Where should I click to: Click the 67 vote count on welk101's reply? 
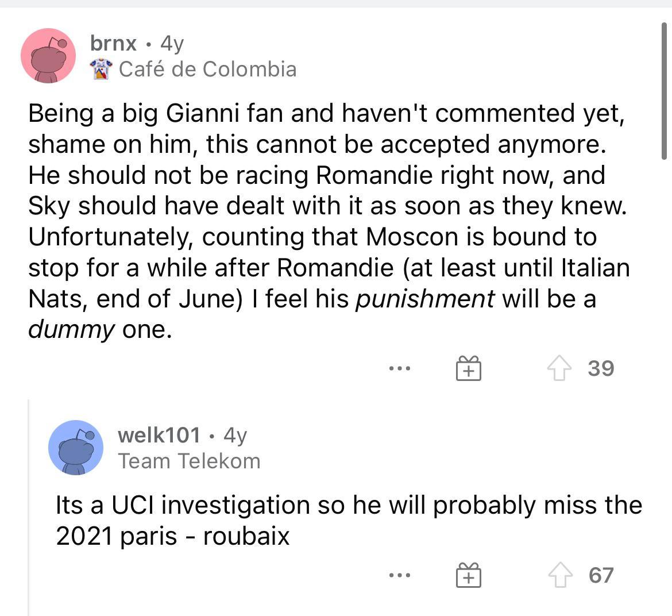(x=601, y=575)
